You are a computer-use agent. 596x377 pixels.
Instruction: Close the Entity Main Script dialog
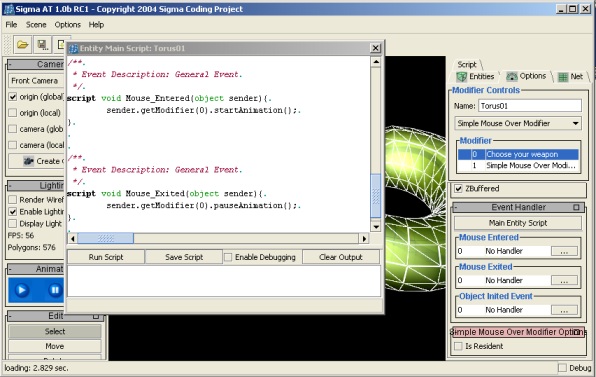tap(375, 48)
